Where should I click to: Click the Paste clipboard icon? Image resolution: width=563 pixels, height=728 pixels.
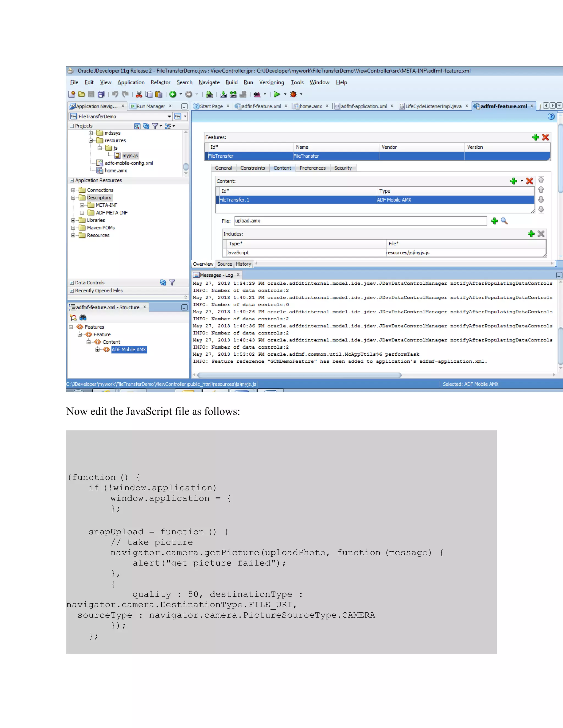(x=159, y=94)
